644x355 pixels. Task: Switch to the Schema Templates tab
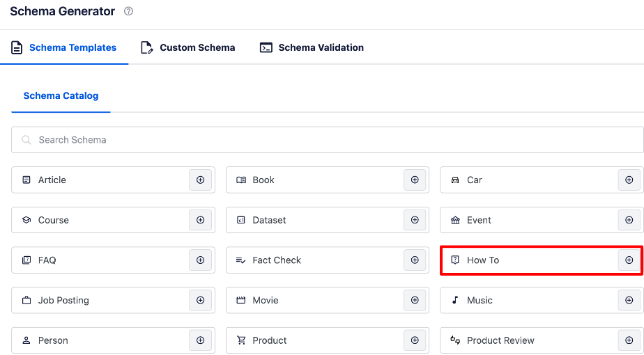pos(63,47)
